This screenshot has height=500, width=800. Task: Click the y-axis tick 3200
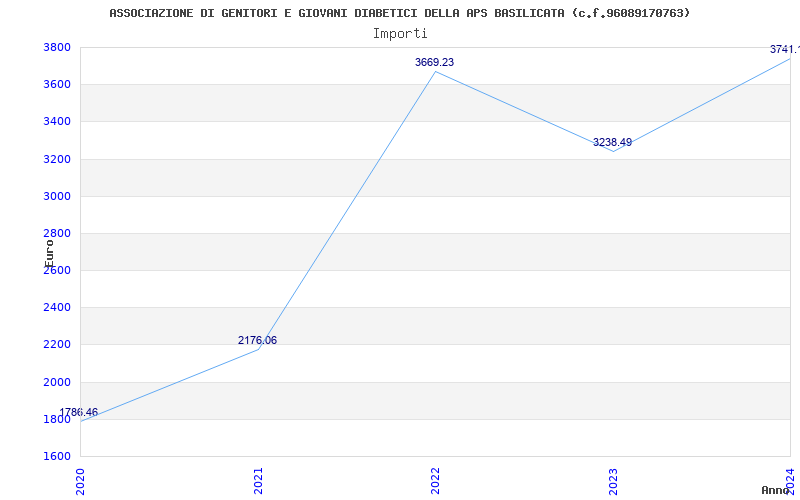55,159
